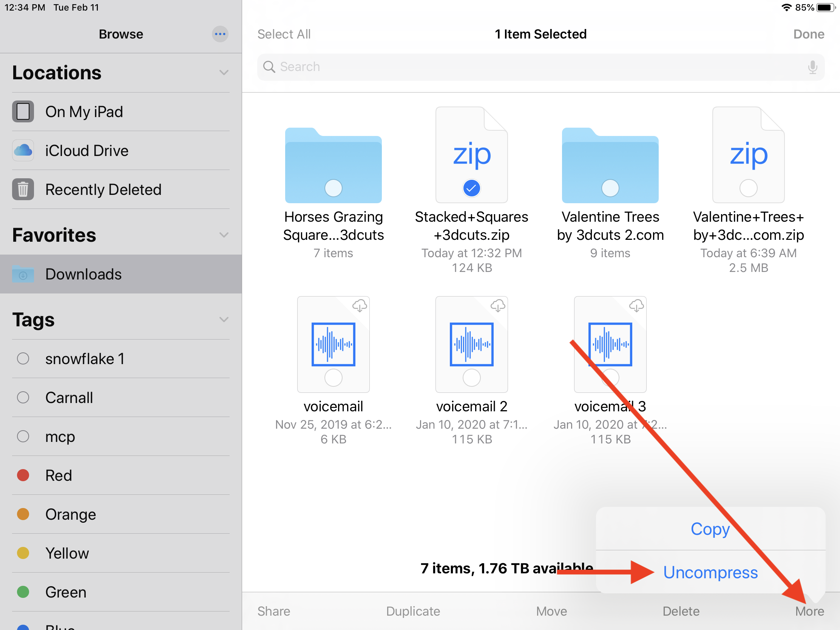Open iCloud Drive cloud icon
Image resolution: width=840 pixels, height=630 pixels.
[23, 150]
